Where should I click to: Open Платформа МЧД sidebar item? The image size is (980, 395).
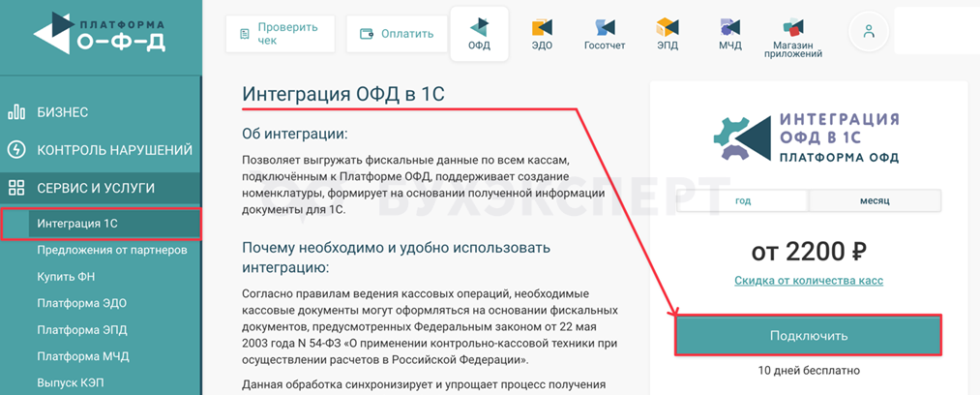click(82, 357)
